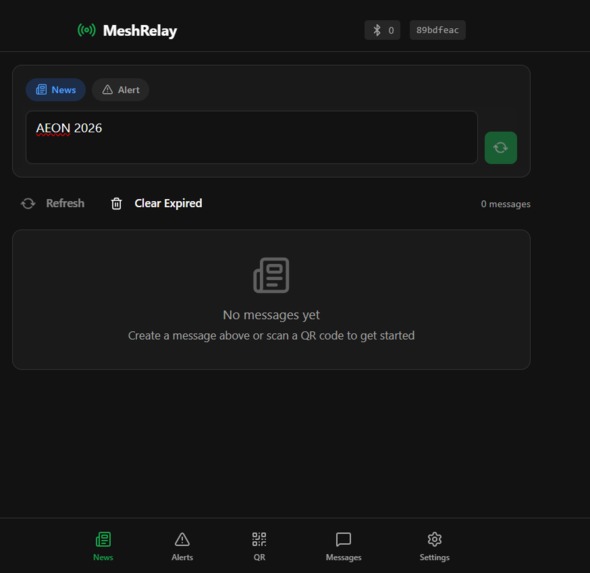Click the "Create a message above" hint text
The height and width of the screenshot is (573, 590).
pos(271,336)
